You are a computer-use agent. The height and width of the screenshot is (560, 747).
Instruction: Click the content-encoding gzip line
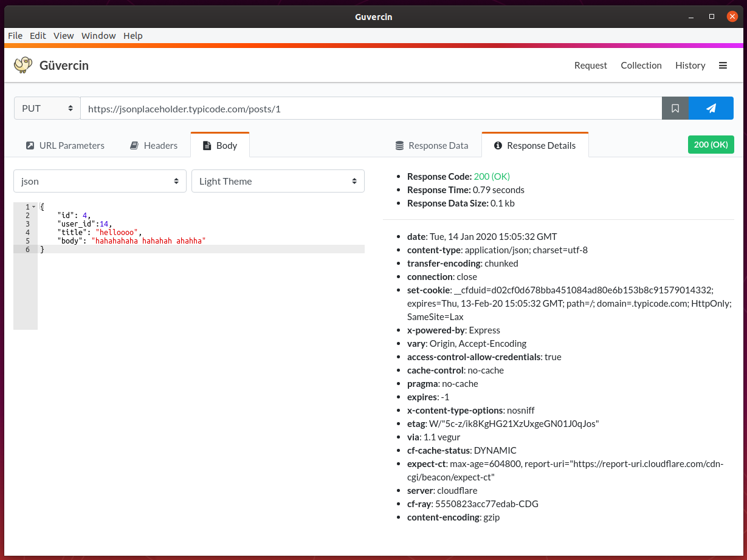(x=453, y=517)
